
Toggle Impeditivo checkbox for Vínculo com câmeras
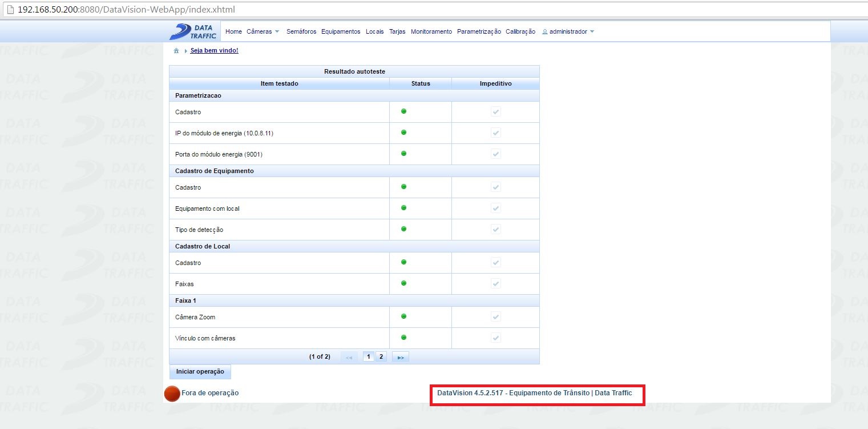[496, 338]
